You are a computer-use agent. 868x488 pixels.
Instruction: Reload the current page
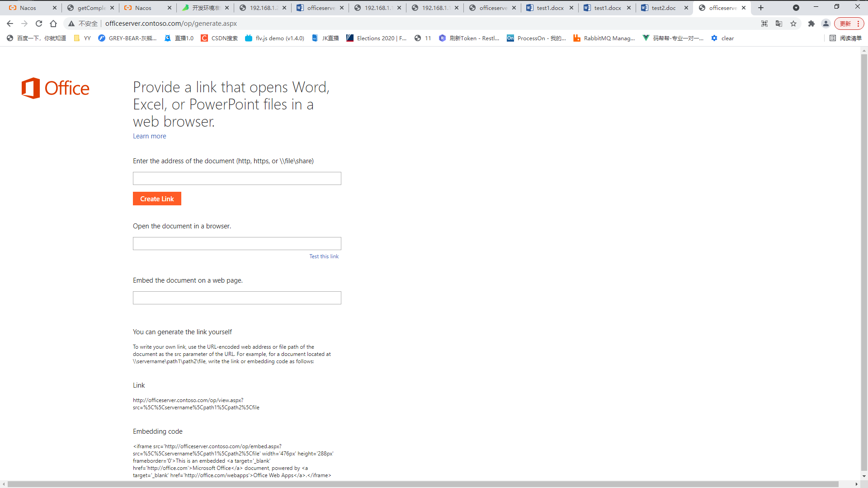click(x=39, y=24)
